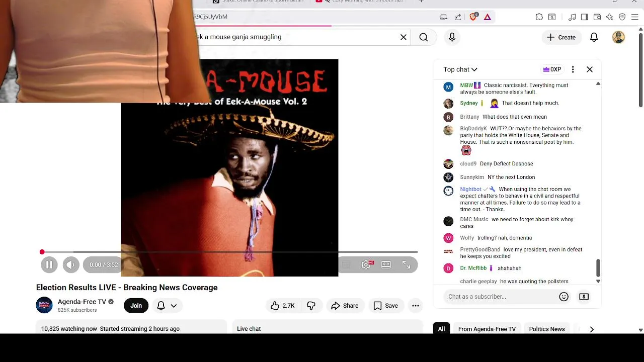
Task: Click the Super Chat dollar icon
Action: (584, 297)
